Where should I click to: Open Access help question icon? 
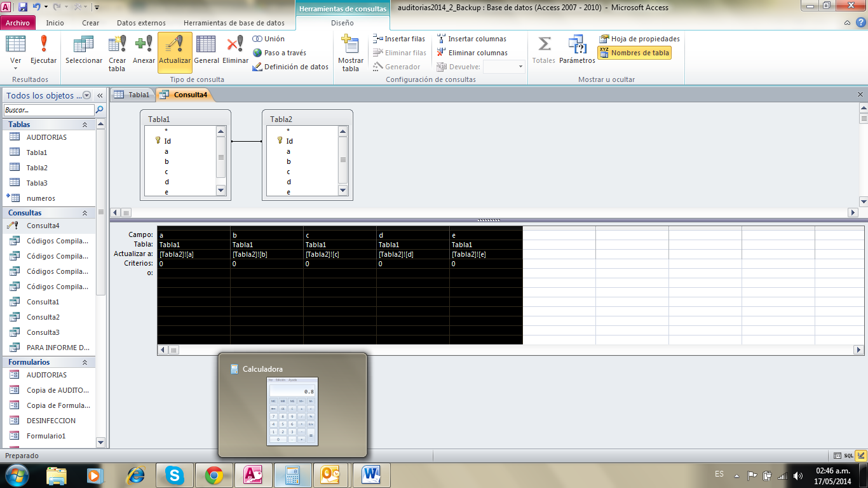(x=860, y=23)
